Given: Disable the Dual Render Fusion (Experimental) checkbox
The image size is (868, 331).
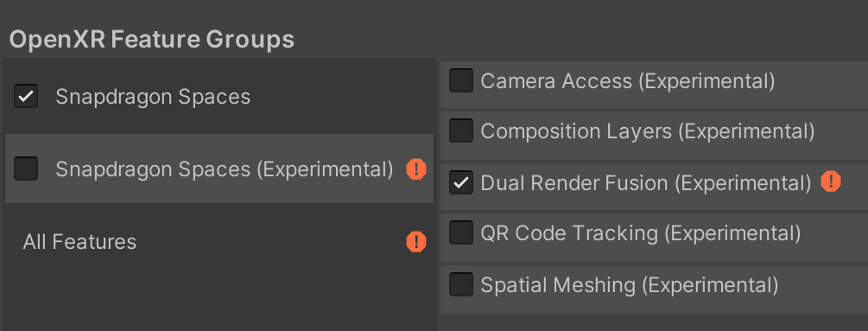Looking at the screenshot, I should click(x=461, y=182).
